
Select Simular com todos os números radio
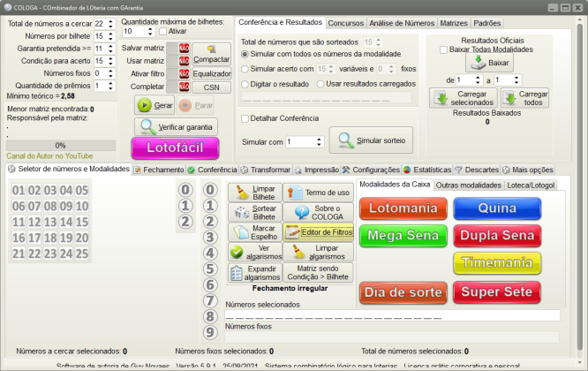pos(245,54)
